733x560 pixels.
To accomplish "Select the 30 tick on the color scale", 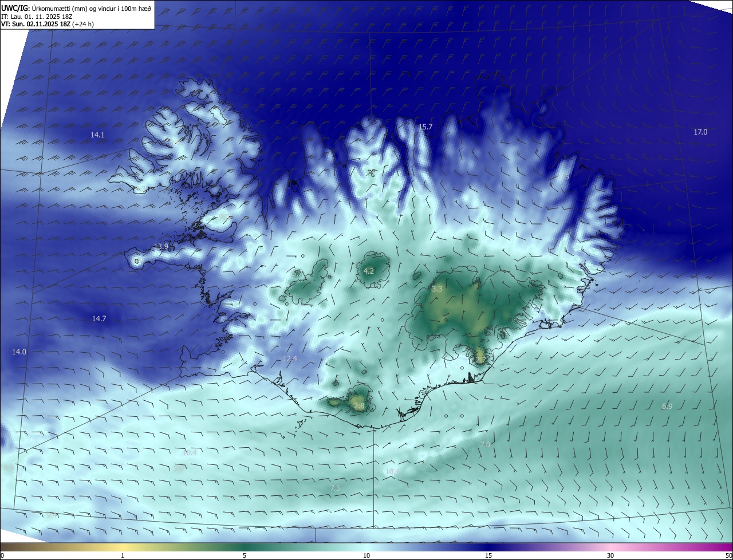I will (610, 555).
